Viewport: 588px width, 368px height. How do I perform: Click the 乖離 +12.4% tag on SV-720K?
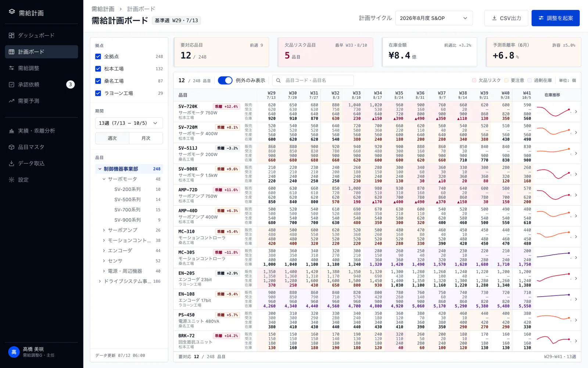click(x=226, y=106)
